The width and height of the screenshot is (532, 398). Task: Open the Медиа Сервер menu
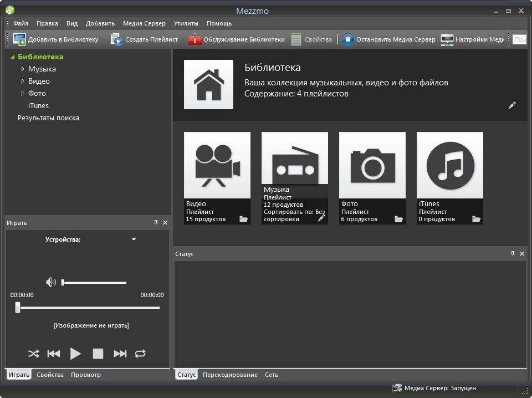pyautogui.click(x=144, y=23)
